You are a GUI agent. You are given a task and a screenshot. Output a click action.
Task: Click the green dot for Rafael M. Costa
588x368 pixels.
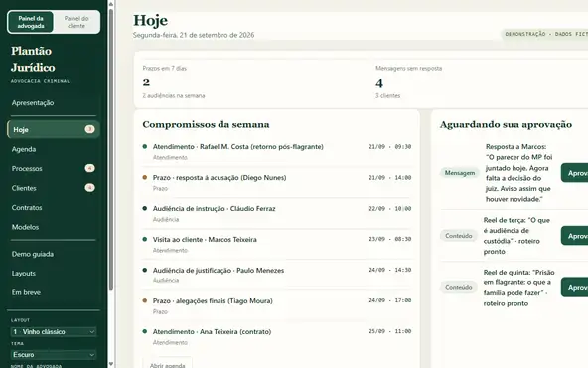click(145, 146)
